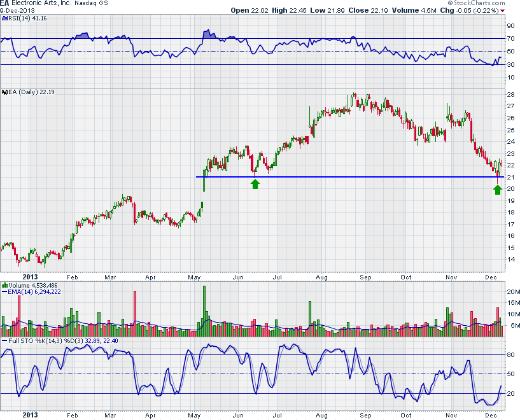Click the 'Close 22.19' value
Screen dimensions: 520x420
[x=368, y=10]
